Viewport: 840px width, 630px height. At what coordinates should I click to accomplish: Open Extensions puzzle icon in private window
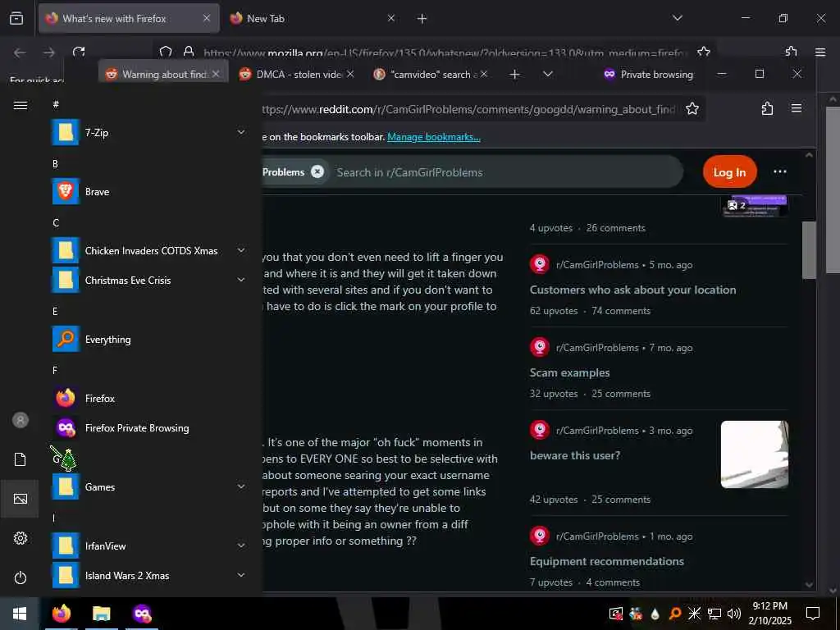767,109
